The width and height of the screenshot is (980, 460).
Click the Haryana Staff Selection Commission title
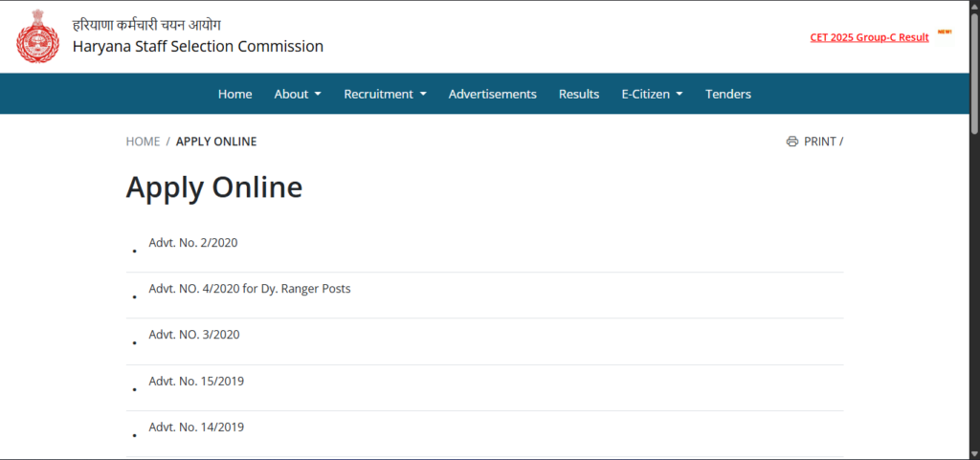[x=198, y=46]
